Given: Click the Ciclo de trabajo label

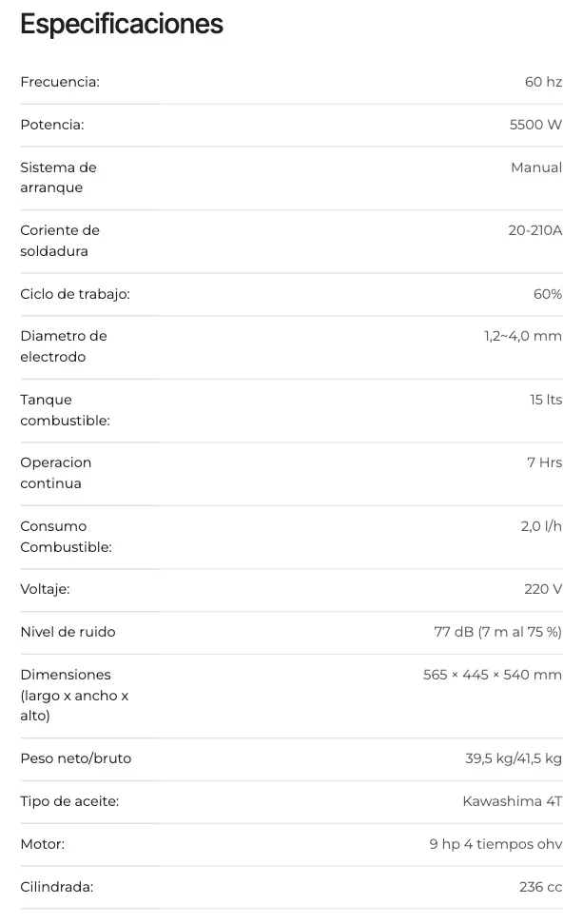Looking at the screenshot, I should pos(75,294).
